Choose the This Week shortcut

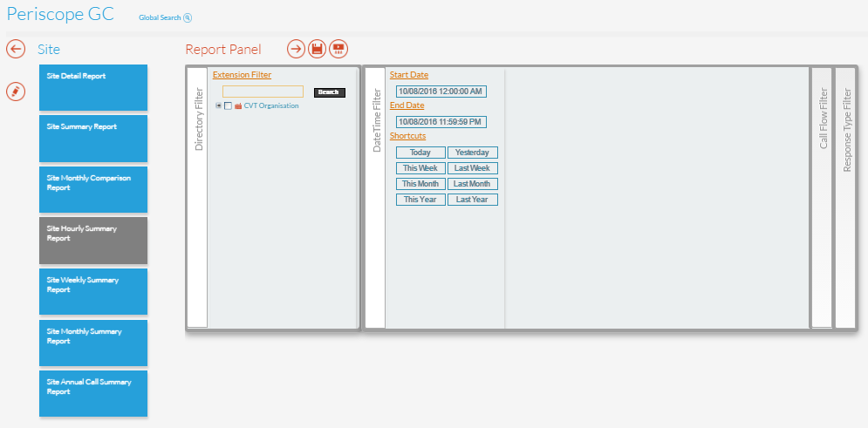click(x=420, y=168)
